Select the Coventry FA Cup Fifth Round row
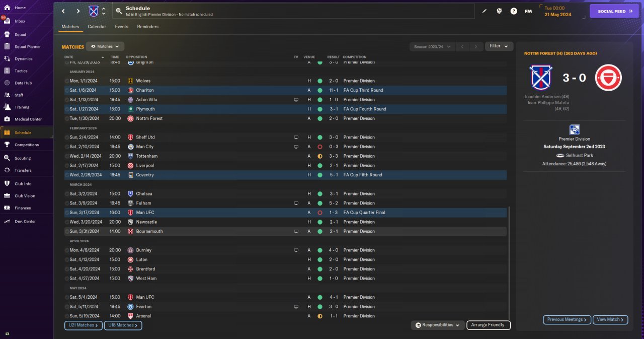This screenshot has width=644, height=339. [x=285, y=175]
